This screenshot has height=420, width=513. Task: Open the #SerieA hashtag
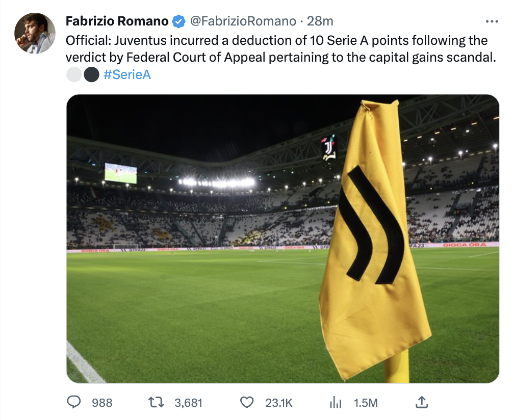pos(127,75)
